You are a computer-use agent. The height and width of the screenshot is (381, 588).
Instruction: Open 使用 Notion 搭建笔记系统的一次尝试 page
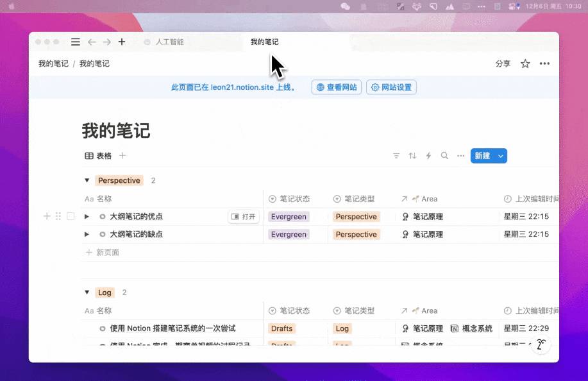tap(172, 328)
